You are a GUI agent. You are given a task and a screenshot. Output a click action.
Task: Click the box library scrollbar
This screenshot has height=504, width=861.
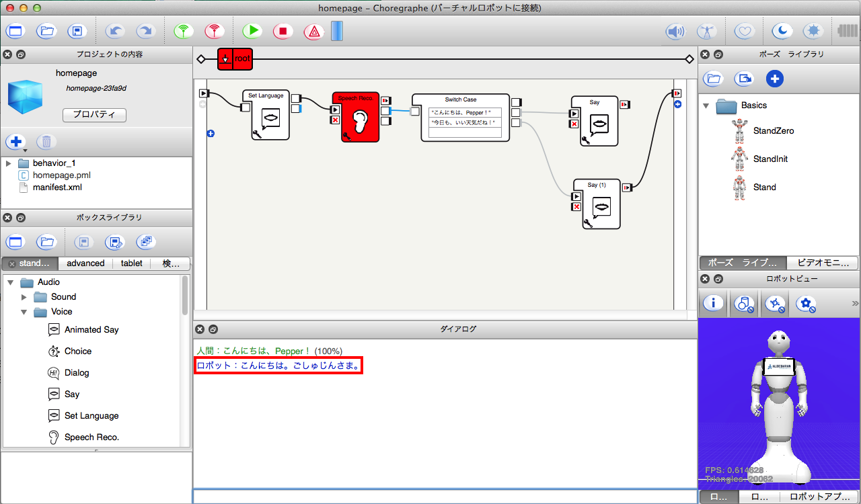pos(185,296)
